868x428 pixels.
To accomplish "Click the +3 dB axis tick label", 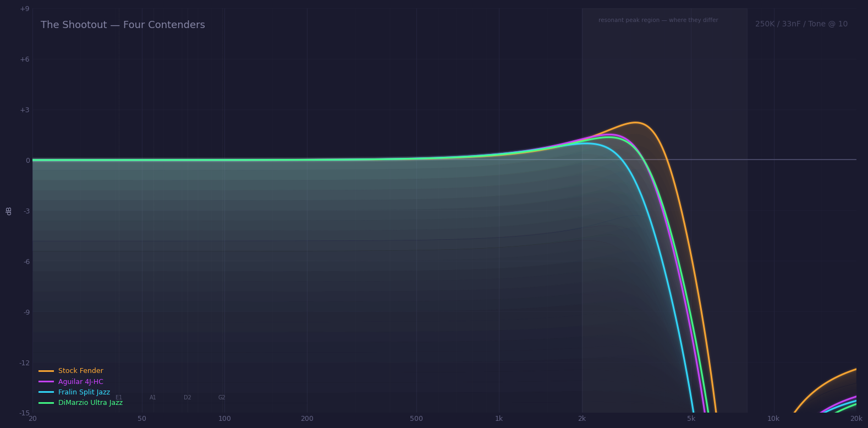I will (x=25, y=110).
